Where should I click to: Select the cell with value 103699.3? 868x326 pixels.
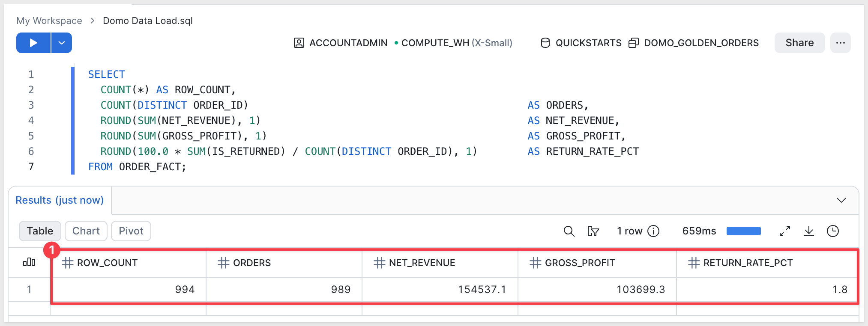pyautogui.click(x=597, y=290)
